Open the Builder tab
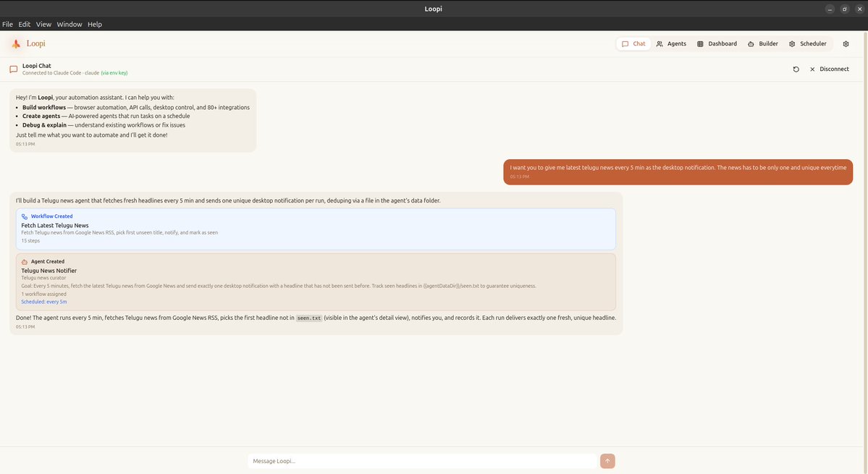This screenshot has width=868, height=474. [x=763, y=43]
